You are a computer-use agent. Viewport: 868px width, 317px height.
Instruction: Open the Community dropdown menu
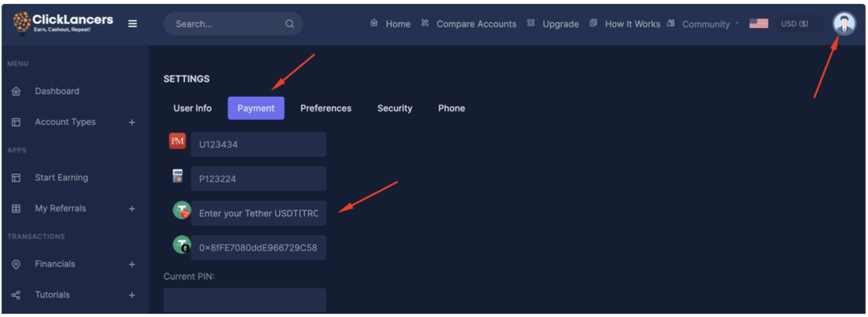(709, 24)
